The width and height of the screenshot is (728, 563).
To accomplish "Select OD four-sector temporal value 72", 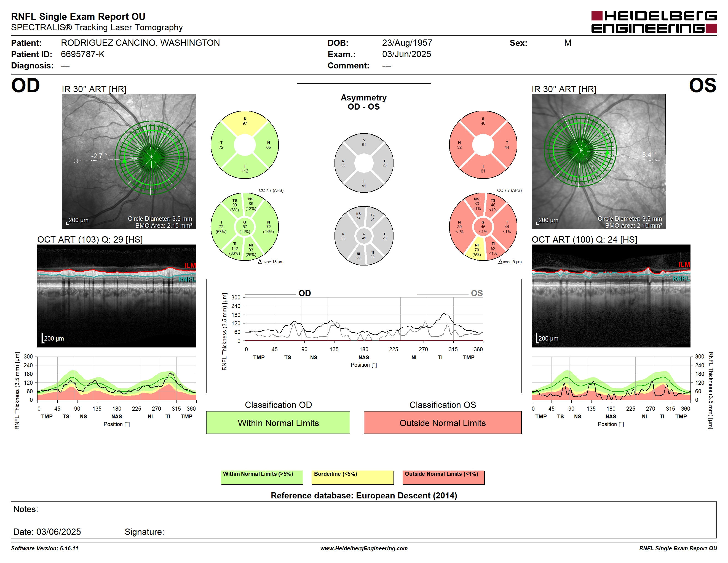I will [221, 147].
